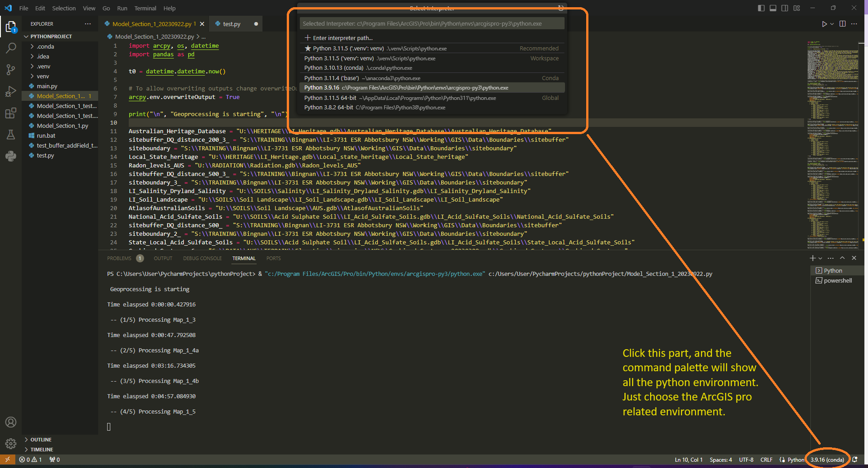
Task: Click the VS Code logo menu icon
Action: (x=8, y=8)
